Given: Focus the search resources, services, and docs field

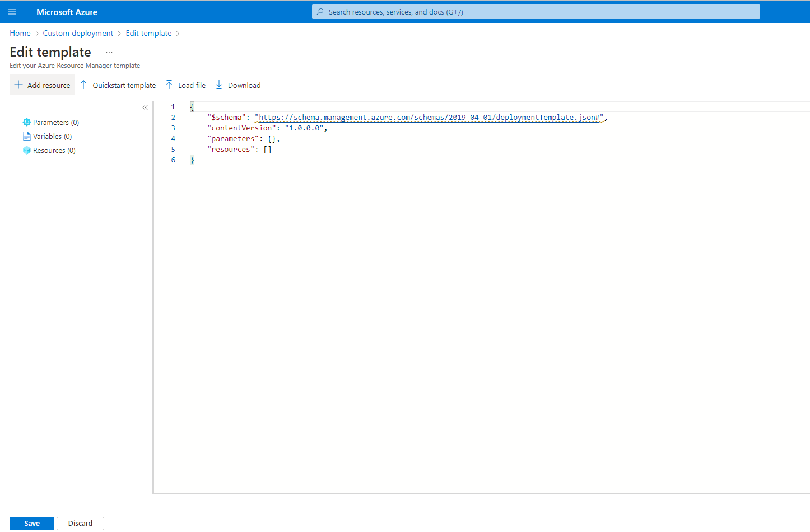Looking at the screenshot, I should click(x=536, y=12).
